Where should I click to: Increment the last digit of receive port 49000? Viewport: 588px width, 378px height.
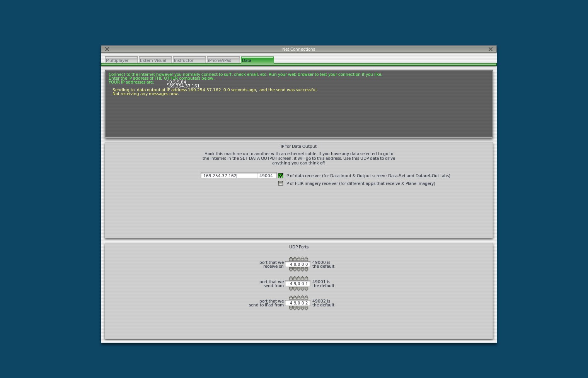[x=306, y=259]
